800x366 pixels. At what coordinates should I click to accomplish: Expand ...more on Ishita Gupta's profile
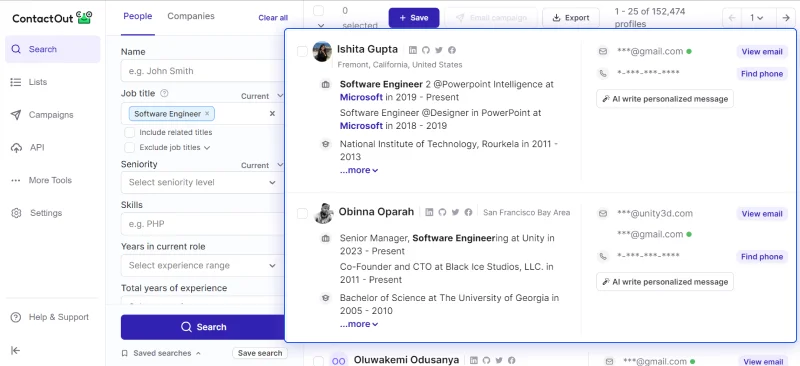(359, 170)
